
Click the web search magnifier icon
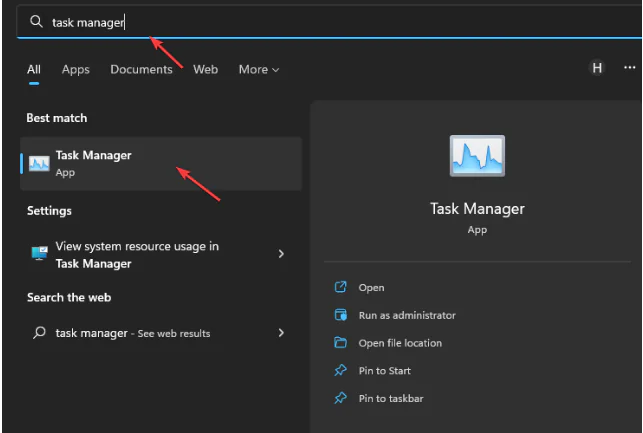click(x=39, y=333)
